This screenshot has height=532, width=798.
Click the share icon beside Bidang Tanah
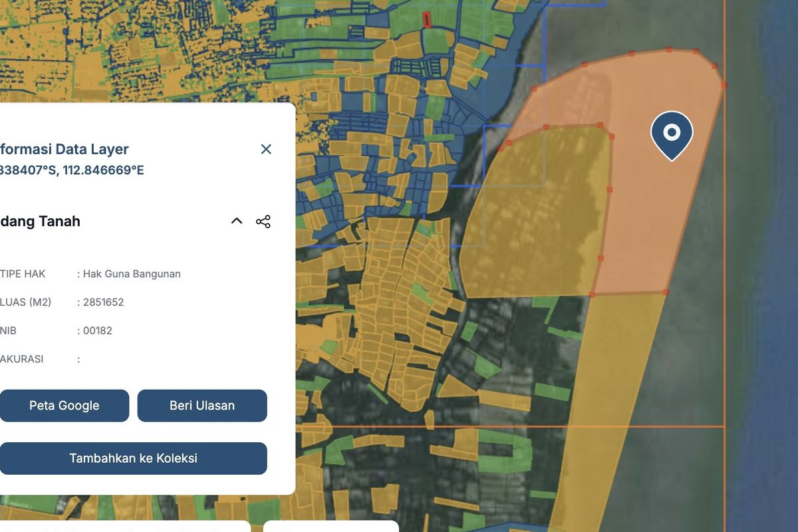pyautogui.click(x=263, y=221)
